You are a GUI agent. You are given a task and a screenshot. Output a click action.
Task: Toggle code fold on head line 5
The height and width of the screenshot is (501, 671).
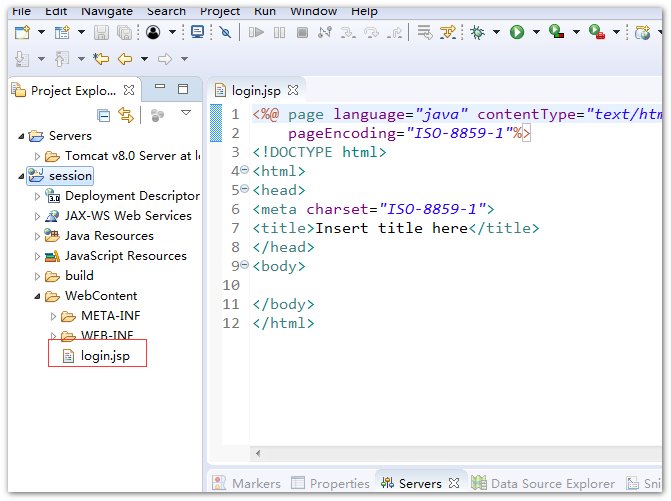pyautogui.click(x=245, y=190)
